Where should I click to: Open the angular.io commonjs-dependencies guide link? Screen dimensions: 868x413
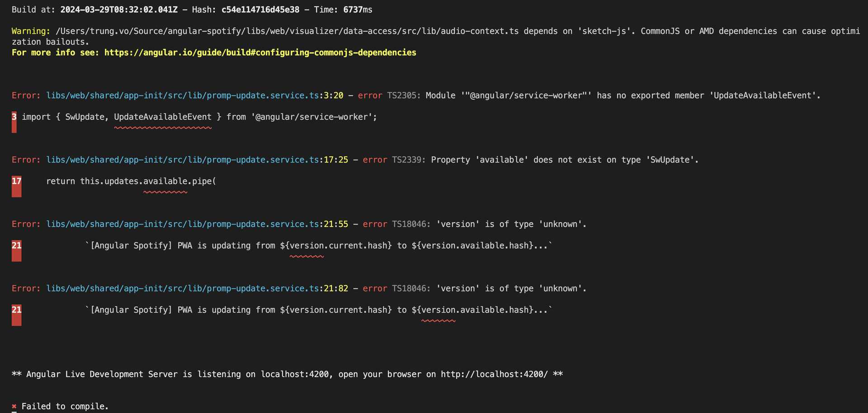point(260,52)
